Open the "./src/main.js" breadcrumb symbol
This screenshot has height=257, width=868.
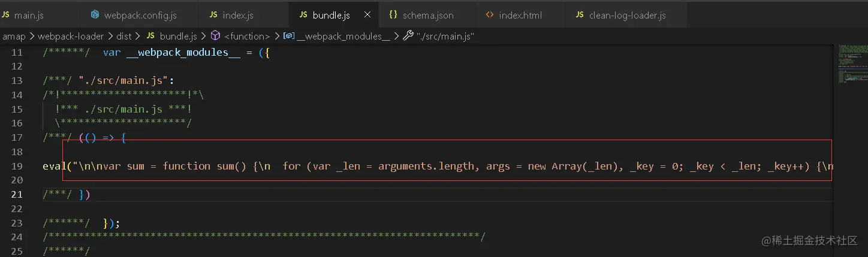(x=445, y=36)
